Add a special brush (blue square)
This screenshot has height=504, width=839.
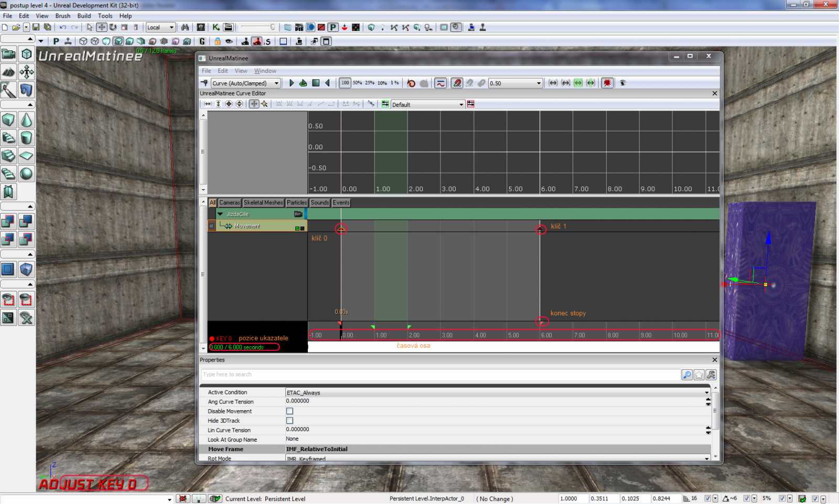8,269
